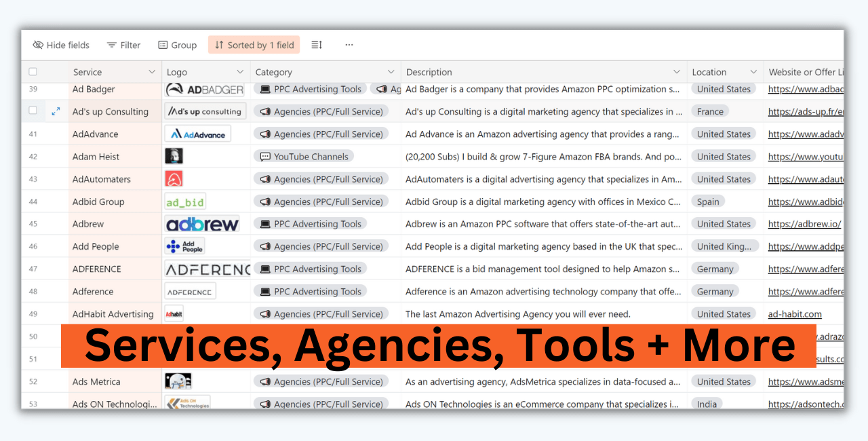Select the Website or Offer column header

pyautogui.click(x=804, y=72)
